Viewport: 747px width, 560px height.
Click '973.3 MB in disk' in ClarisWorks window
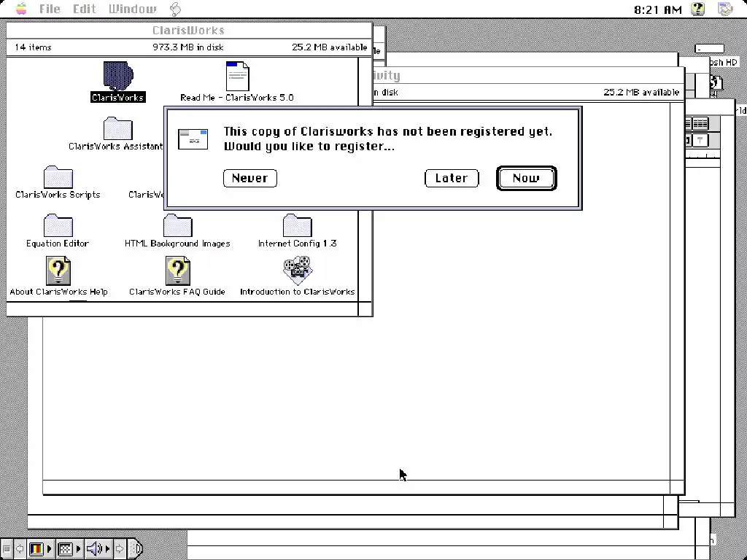188,47
